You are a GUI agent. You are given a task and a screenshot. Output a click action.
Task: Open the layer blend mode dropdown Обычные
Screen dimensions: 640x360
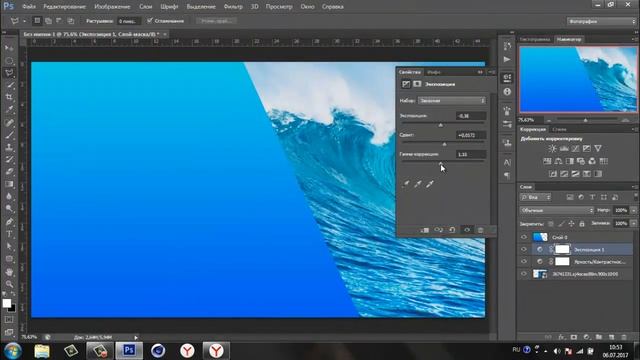click(557, 210)
